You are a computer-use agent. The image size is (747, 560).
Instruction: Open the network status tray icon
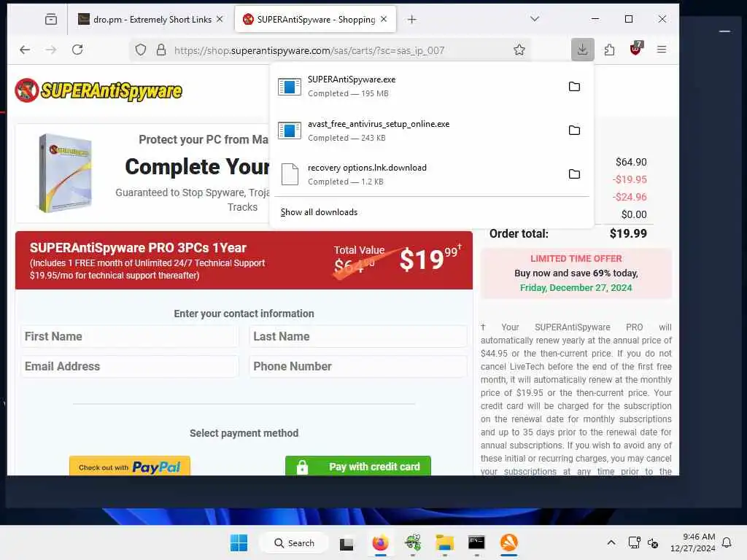(634, 542)
